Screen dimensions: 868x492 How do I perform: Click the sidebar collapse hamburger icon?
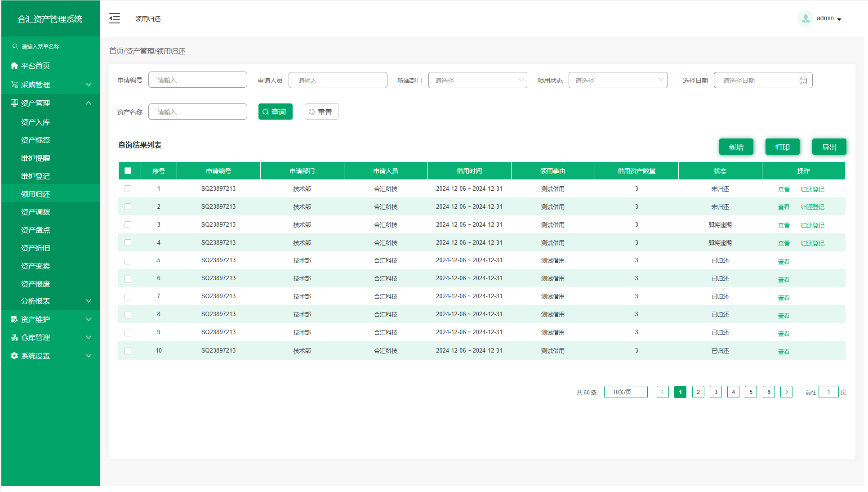tap(115, 18)
